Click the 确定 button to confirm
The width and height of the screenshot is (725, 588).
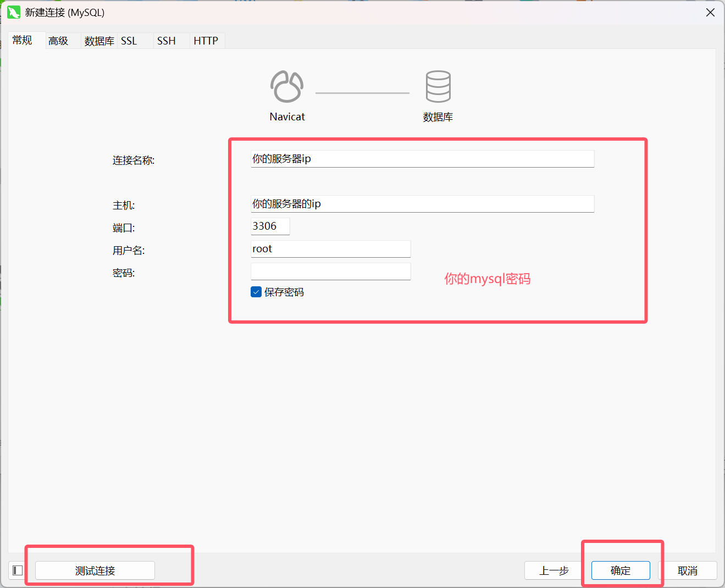coord(620,570)
